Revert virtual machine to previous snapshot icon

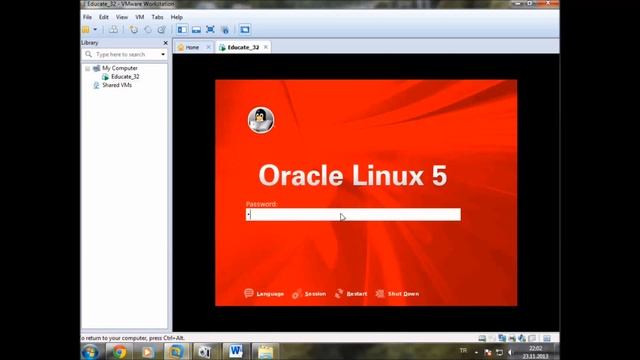(148, 29)
